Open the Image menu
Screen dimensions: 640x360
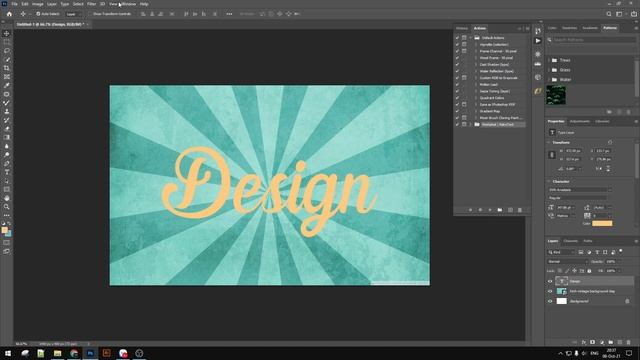coord(38,4)
